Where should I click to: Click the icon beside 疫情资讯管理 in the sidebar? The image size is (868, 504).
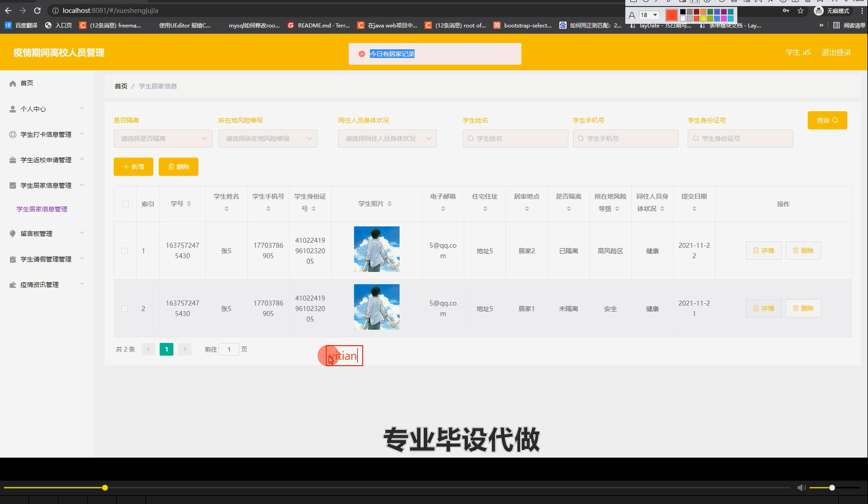[x=13, y=285]
